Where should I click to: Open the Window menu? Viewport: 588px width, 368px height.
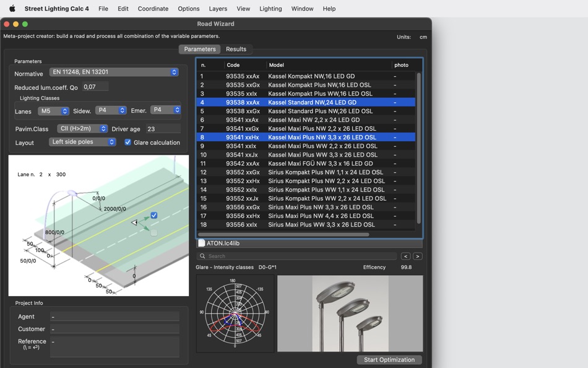click(302, 9)
